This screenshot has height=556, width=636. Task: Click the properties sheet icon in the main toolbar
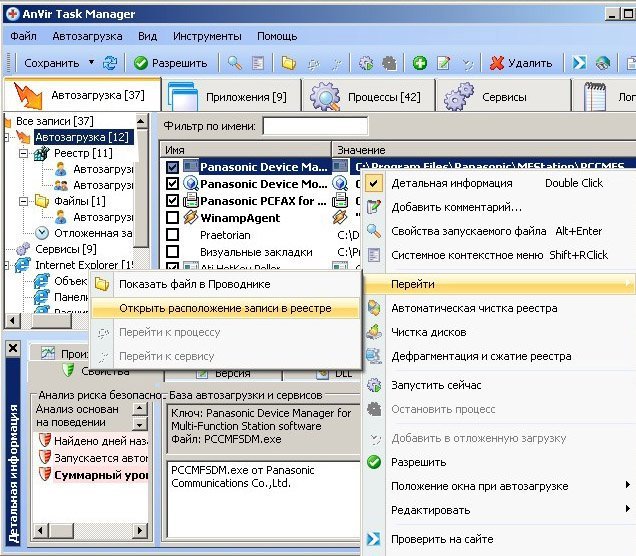click(x=258, y=63)
